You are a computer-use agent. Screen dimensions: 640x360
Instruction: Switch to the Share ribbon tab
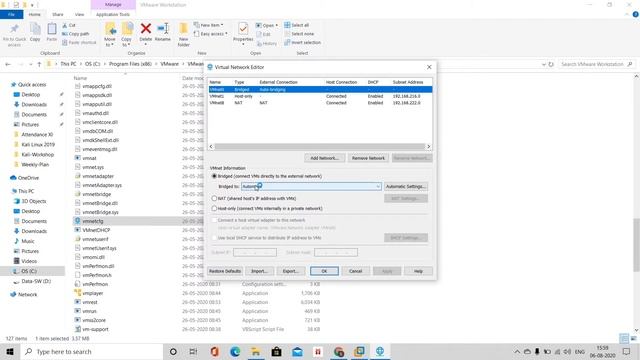pos(58,14)
